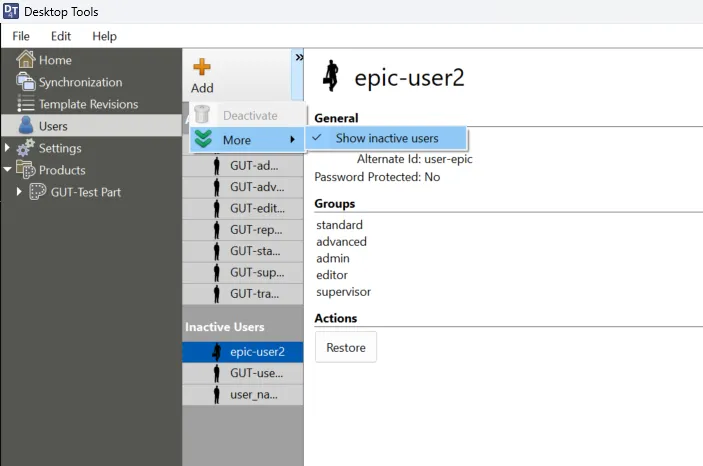Screen dimensions: 703x466
Task: Expand the GUT-Test Part node arrow
Action: (x=19, y=192)
